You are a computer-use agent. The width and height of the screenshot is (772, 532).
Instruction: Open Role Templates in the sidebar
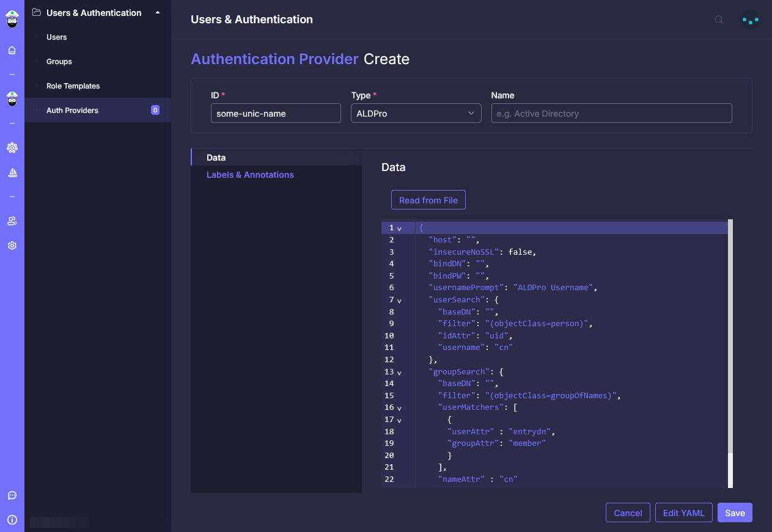point(73,86)
